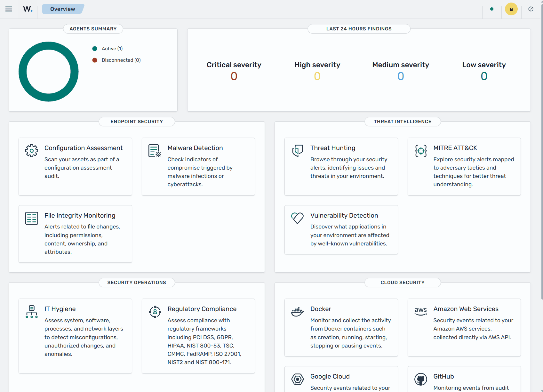Click the High severity count

(317, 76)
